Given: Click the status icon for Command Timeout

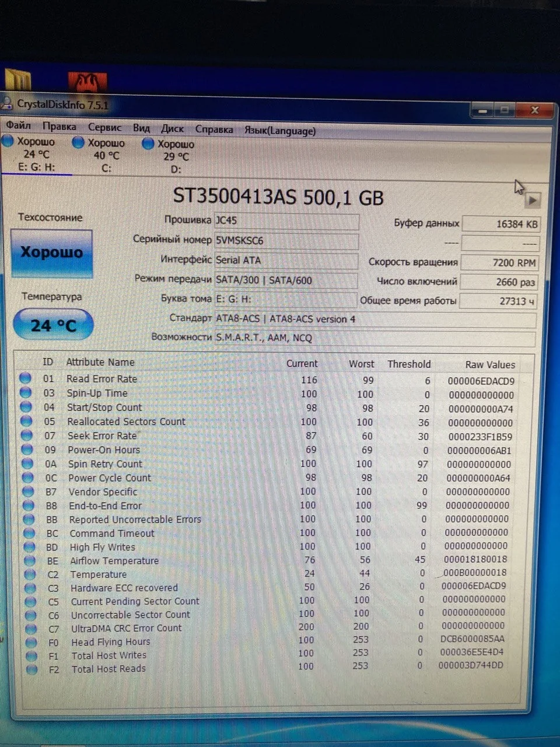Looking at the screenshot, I should coord(29,533).
